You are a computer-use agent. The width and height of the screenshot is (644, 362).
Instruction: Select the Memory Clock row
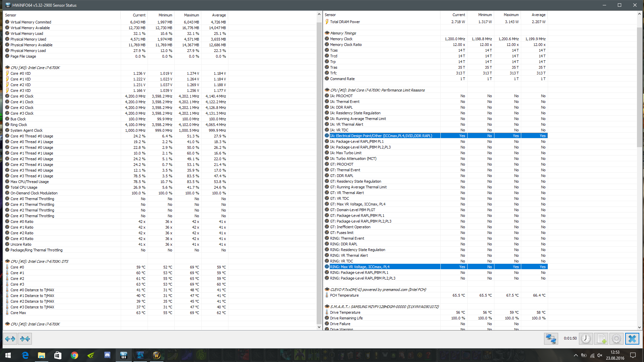coord(436,39)
